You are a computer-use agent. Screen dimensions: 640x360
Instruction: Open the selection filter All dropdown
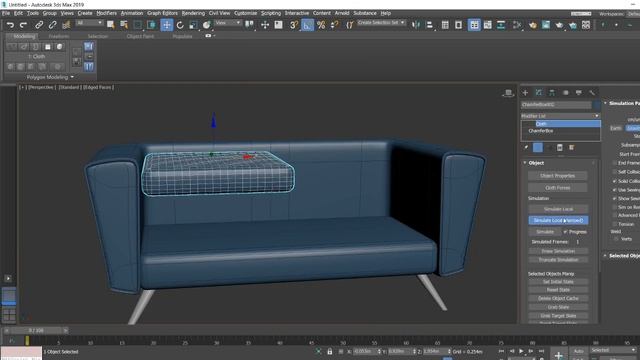pyautogui.click(x=89, y=23)
